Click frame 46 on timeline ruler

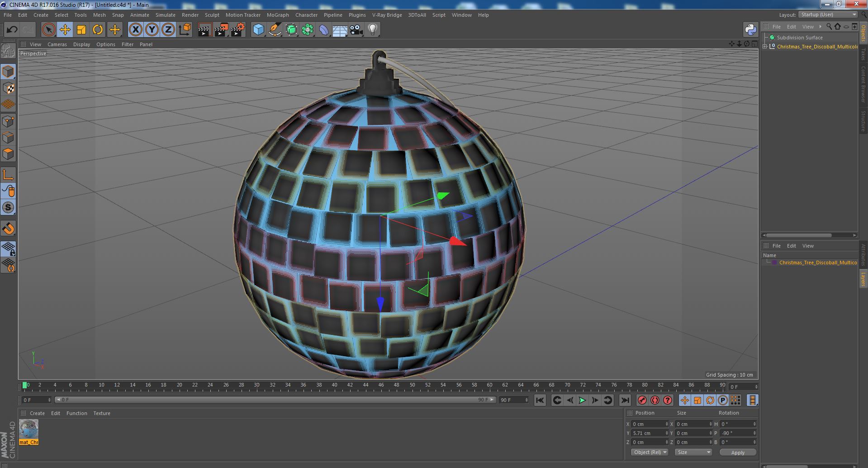tap(381, 386)
